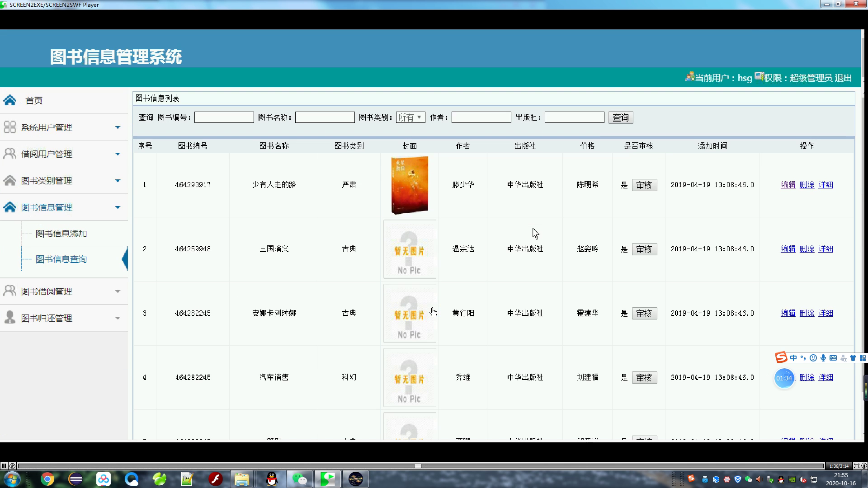Click the Sogou input S logo icon
Viewport: 868px width, 488px height.
(781, 358)
